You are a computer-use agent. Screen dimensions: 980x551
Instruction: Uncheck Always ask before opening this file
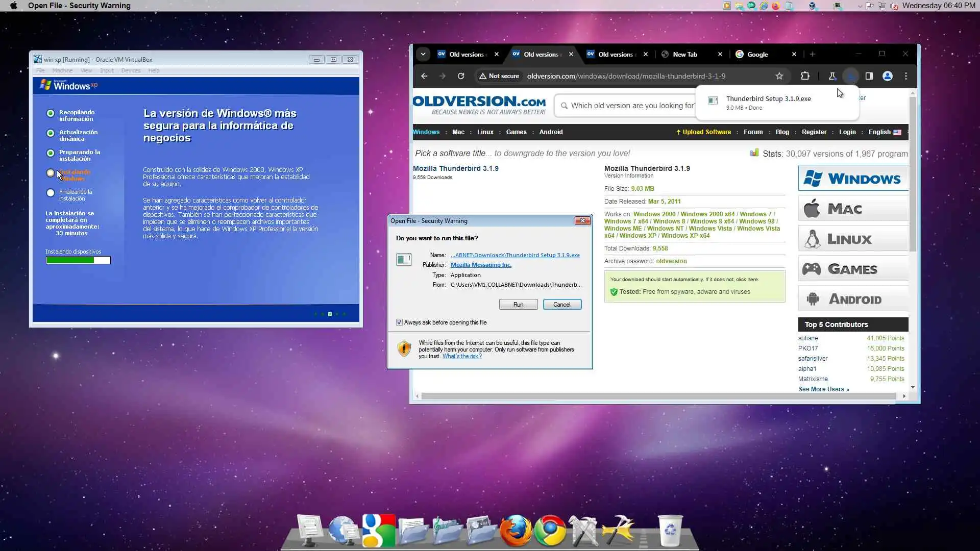(399, 322)
